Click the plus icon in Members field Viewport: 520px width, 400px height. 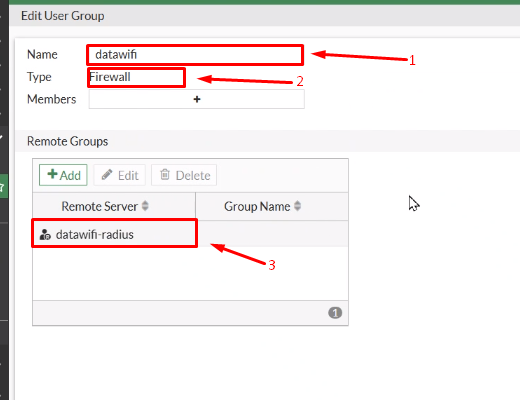(197, 99)
